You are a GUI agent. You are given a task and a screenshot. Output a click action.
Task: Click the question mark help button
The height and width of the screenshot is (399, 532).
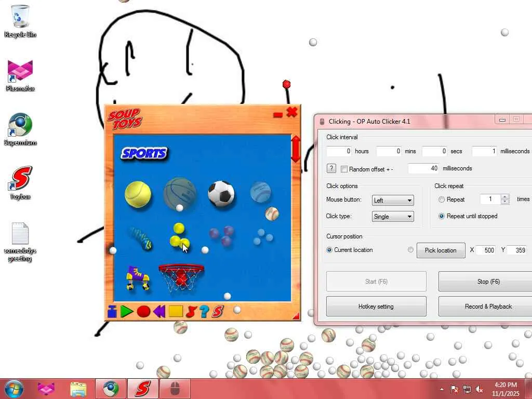pos(331,168)
